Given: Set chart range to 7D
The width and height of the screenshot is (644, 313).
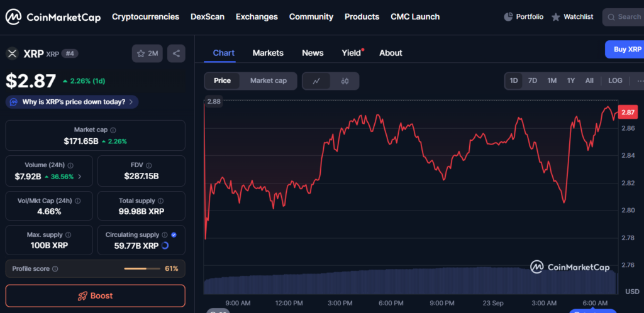Looking at the screenshot, I should click(532, 81).
